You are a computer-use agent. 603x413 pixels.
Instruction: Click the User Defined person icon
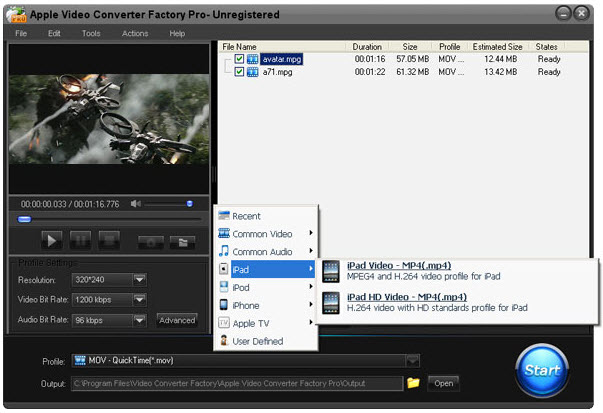(x=224, y=340)
